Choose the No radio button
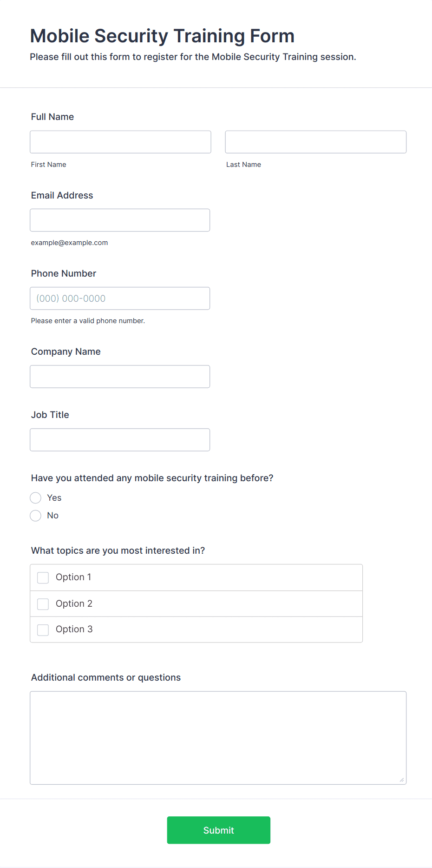Image resolution: width=432 pixels, height=868 pixels. coord(36,516)
